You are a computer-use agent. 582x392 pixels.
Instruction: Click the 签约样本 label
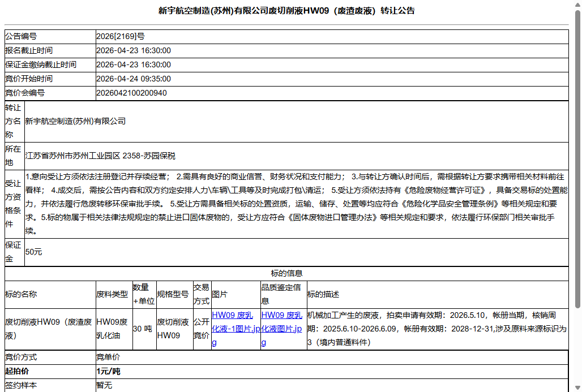click(21, 386)
